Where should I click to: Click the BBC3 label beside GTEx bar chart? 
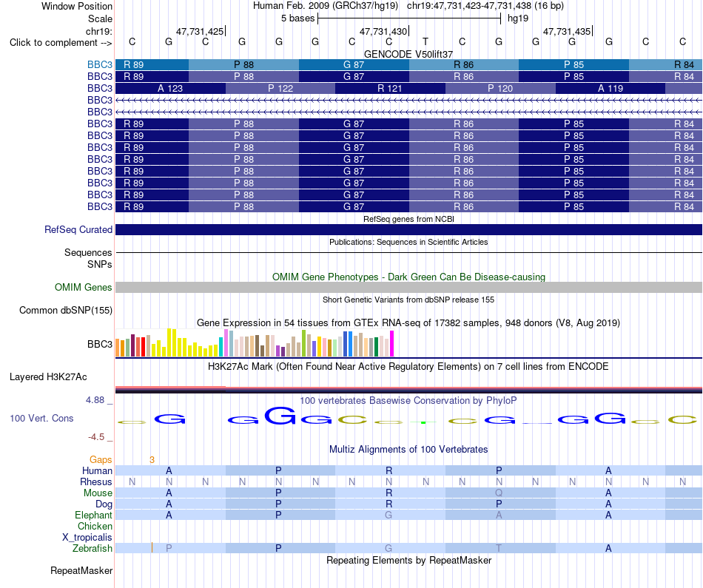[x=100, y=344]
